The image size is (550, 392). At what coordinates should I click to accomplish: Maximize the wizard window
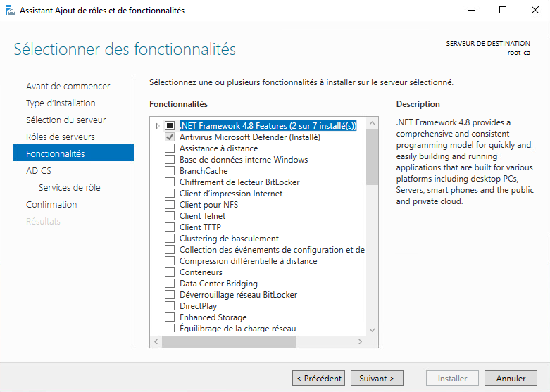tap(503, 10)
